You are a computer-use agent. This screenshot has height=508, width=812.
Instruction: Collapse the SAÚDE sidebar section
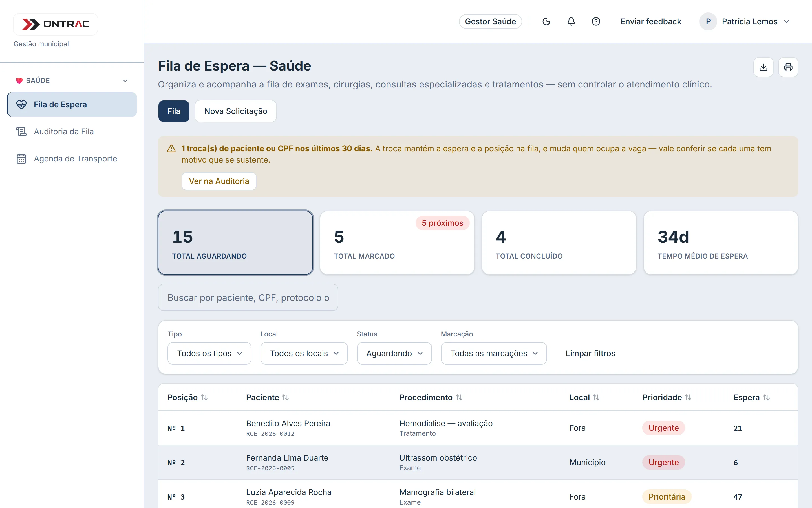pos(125,81)
